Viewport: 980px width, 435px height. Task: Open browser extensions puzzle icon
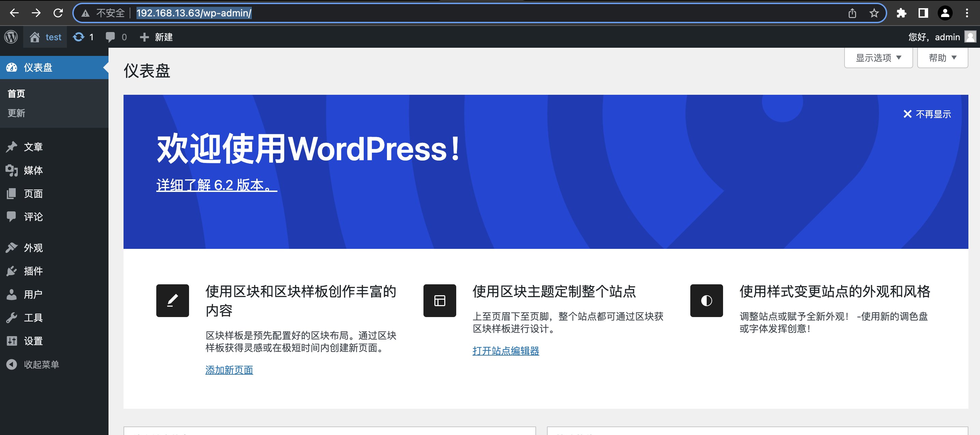[x=901, y=13]
